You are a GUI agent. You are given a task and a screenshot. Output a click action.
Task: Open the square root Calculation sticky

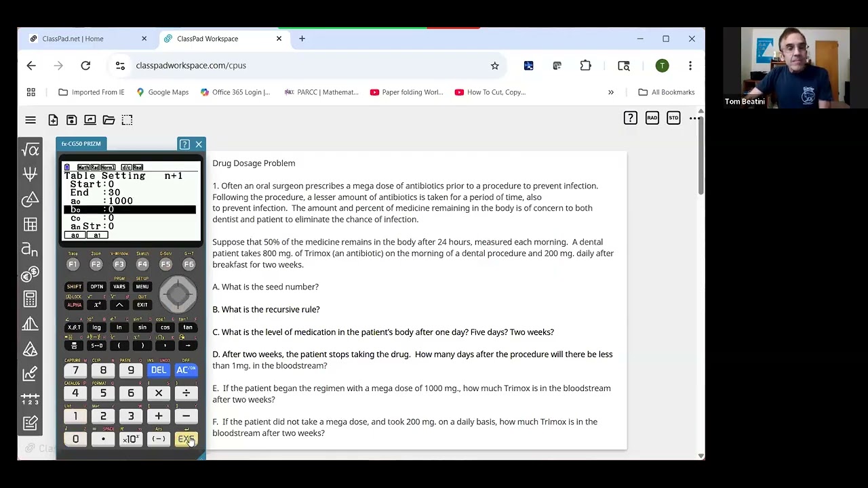tap(30, 150)
